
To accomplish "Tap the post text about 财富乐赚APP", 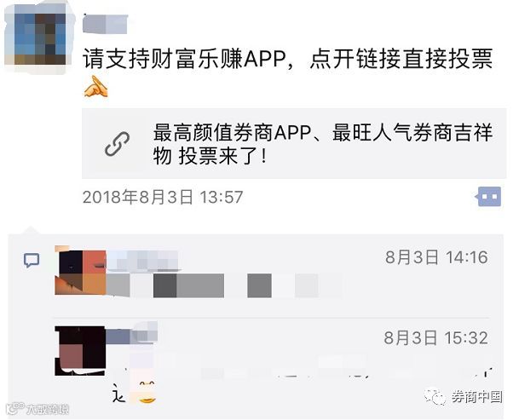I will (287, 59).
